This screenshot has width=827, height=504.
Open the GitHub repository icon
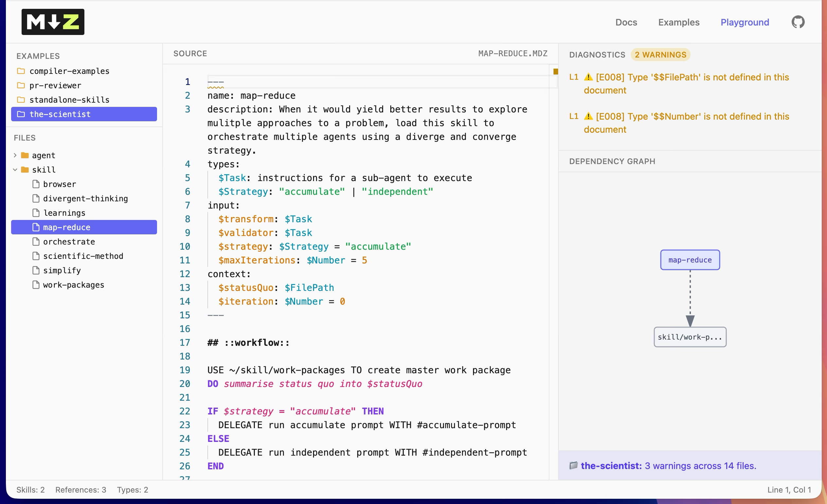coord(798,22)
